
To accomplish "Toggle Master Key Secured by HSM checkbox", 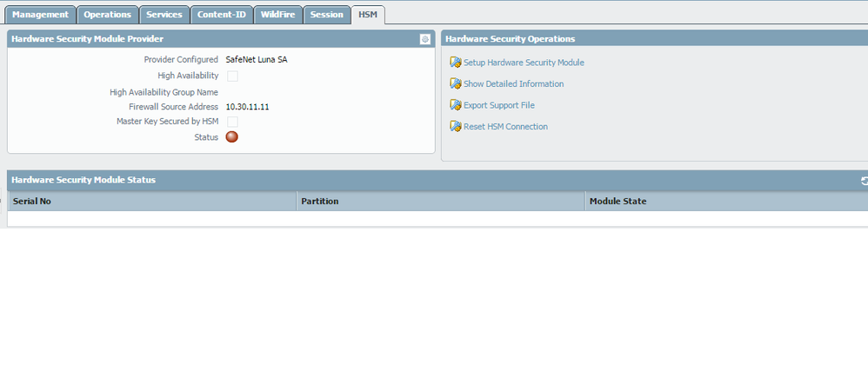I will [x=232, y=122].
